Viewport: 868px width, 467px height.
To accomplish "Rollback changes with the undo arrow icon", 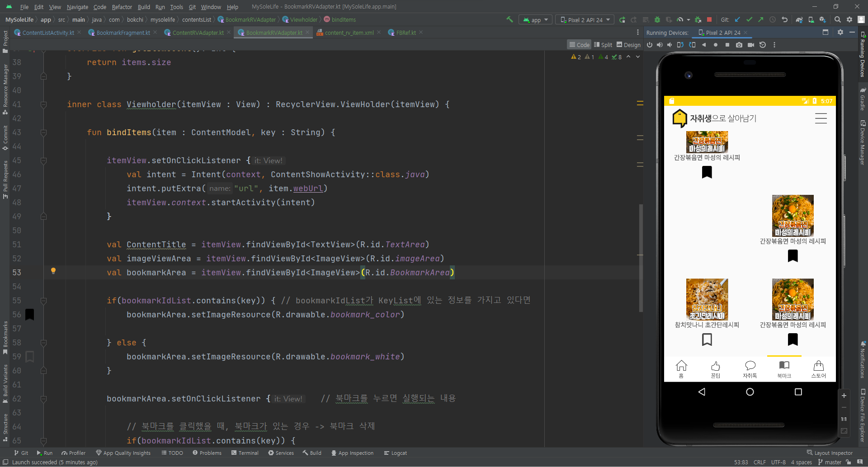I will [x=784, y=19].
